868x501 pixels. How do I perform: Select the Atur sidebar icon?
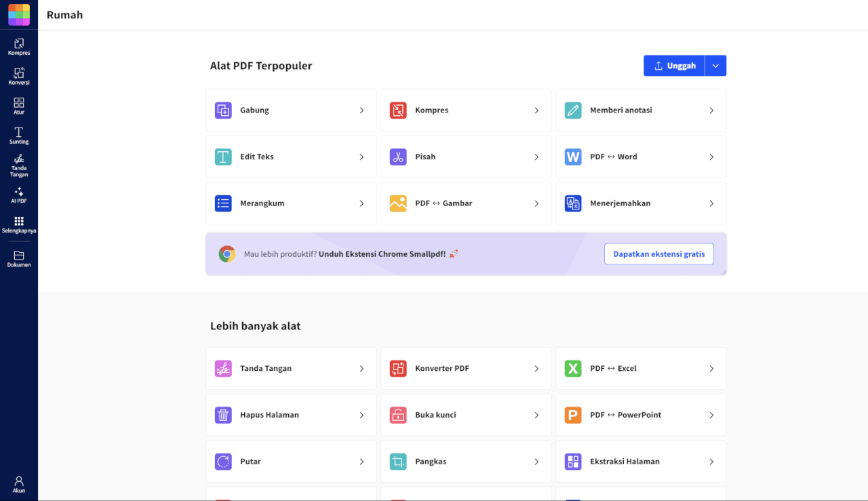coord(19,106)
